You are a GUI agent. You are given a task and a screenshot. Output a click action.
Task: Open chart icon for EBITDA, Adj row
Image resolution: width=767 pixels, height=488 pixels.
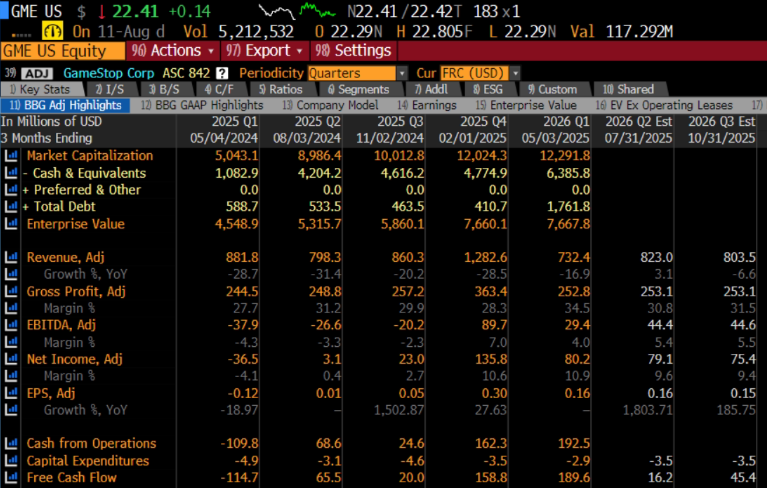click(11, 325)
